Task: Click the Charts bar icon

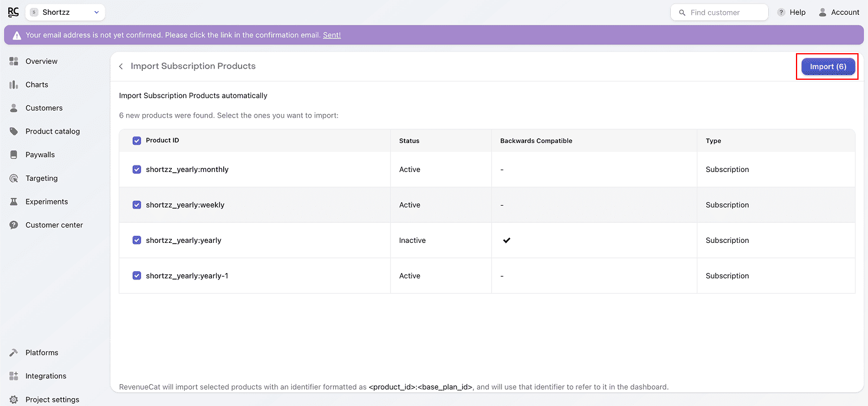Action: point(14,85)
